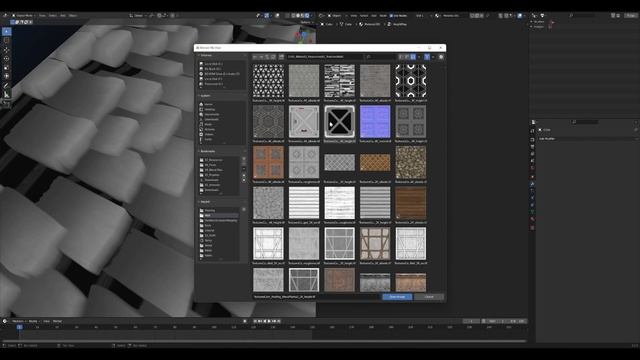The image size is (640, 360).
Task: Click the file name field beside Open Image
Action: point(316,297)
